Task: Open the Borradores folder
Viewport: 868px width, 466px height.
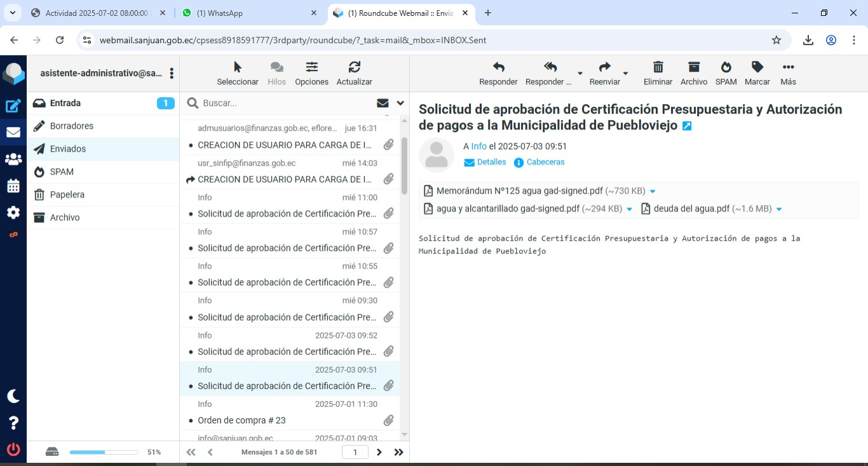Action: tap(72, 126)
